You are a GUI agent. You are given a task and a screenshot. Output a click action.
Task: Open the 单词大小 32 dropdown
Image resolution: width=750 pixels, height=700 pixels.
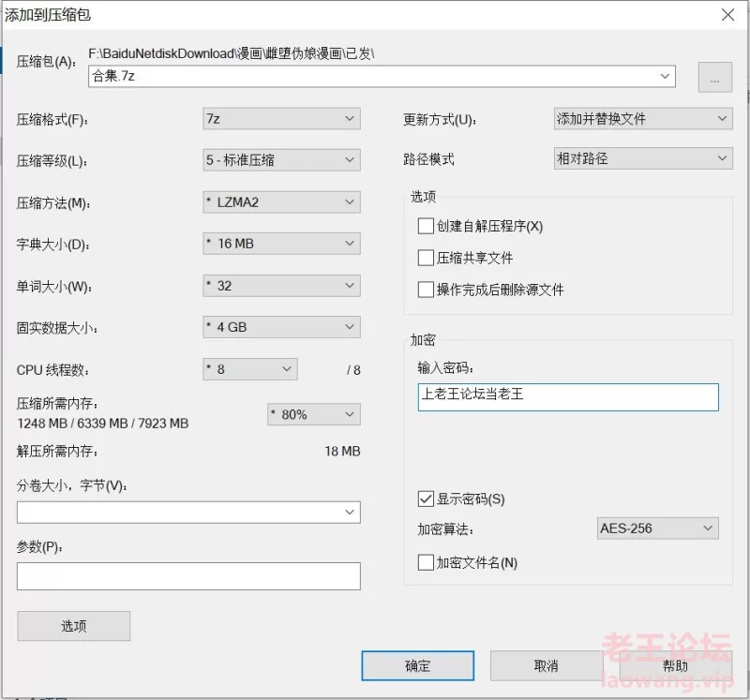[281, 286]
